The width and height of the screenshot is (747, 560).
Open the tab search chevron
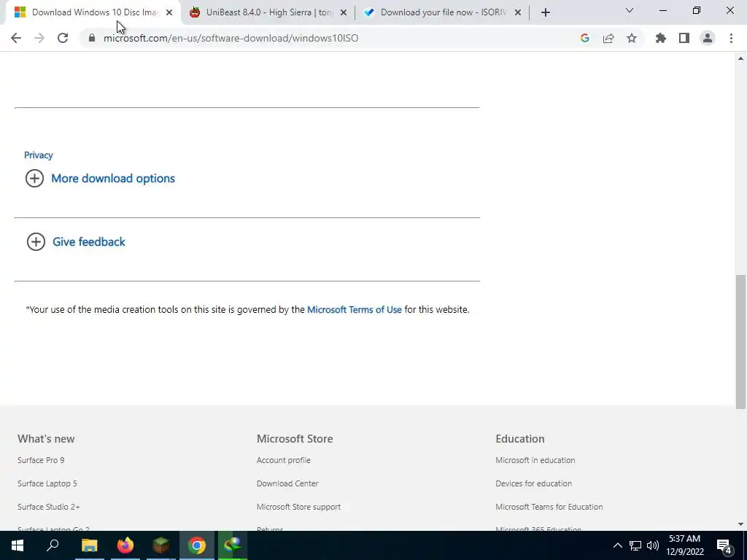pos(630,10)
